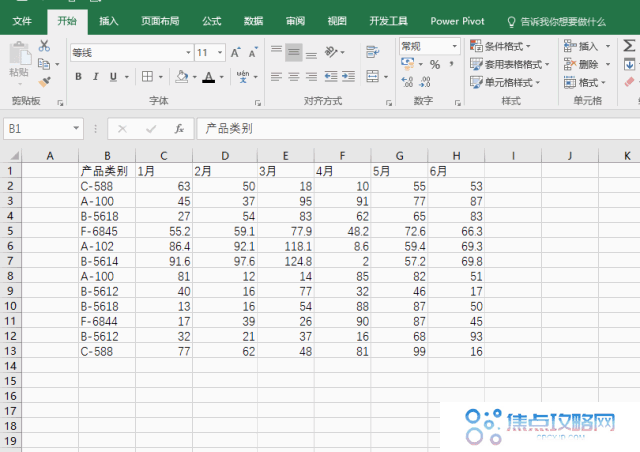This screenshot has height=452, width=640.
Task: Click the Borders icon in font group
Action: 147,77
